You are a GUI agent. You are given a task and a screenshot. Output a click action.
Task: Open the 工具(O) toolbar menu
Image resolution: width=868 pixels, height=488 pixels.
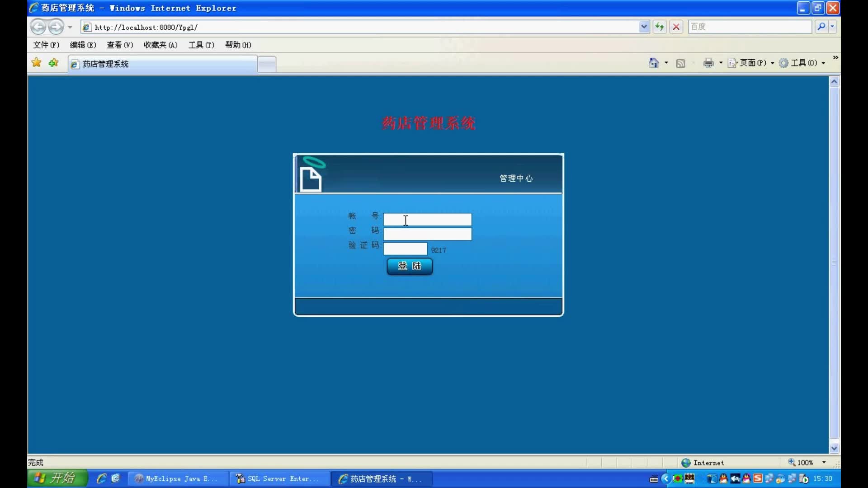pyautogui.click(x=802, y=63)
